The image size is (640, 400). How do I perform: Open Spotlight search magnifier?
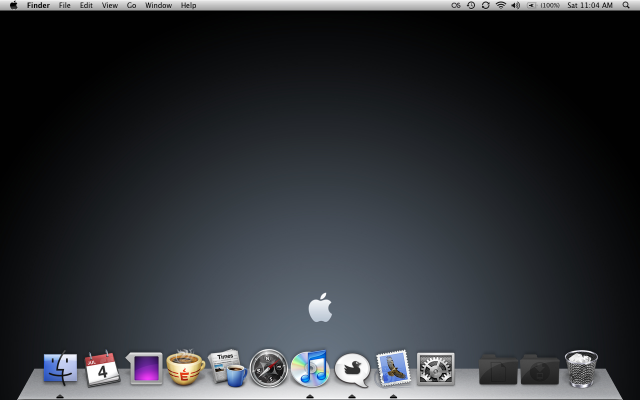pos(626,5)
